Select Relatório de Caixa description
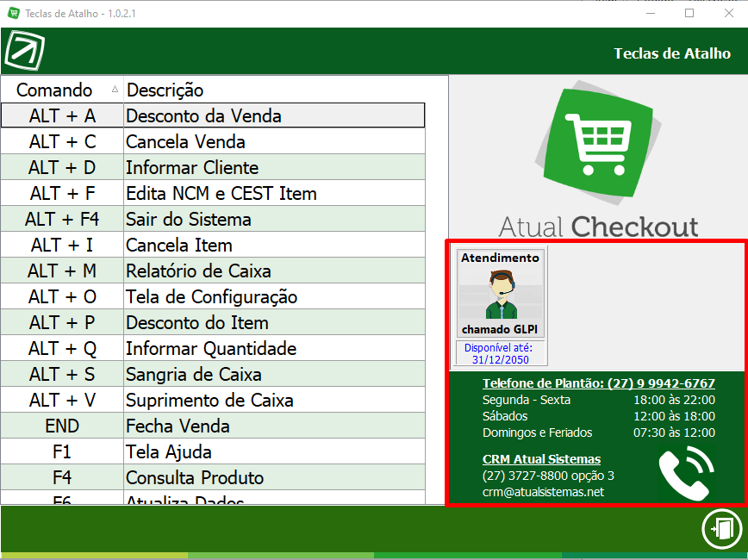Image resolution: width=748 pixels, height=560 pixels. pyautogui.click(x=274, y=271)
